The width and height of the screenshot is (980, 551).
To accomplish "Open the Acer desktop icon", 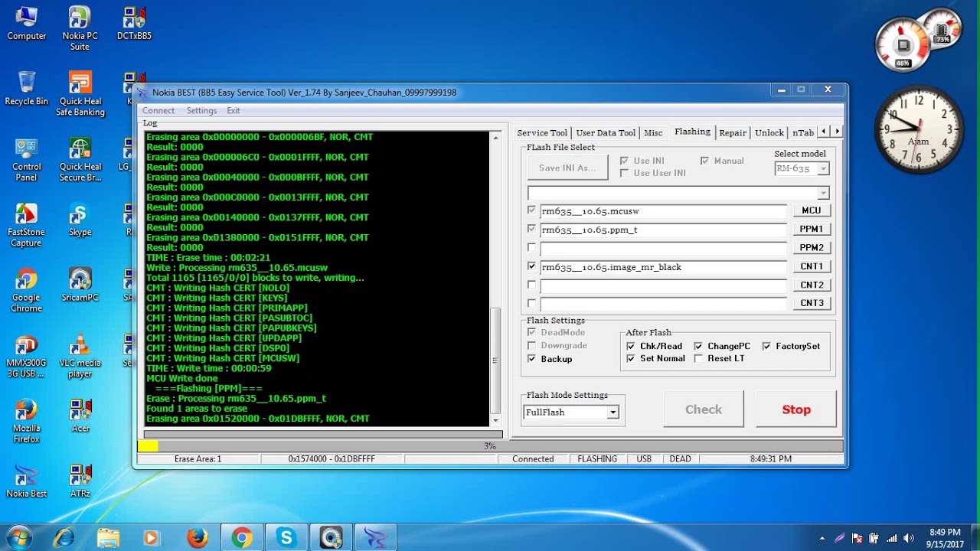I will pyautogui.click(x=80, y=416).
